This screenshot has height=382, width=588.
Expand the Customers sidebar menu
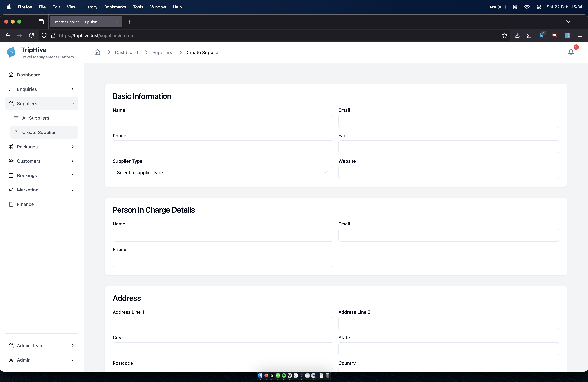pyautogui.click(x=42, y=161)
